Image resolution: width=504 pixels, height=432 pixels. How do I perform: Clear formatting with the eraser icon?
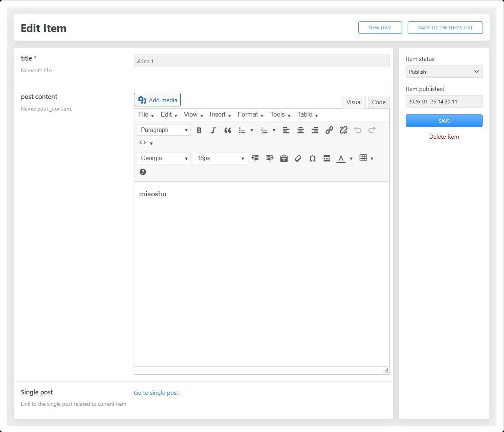(x=298, y=158)
